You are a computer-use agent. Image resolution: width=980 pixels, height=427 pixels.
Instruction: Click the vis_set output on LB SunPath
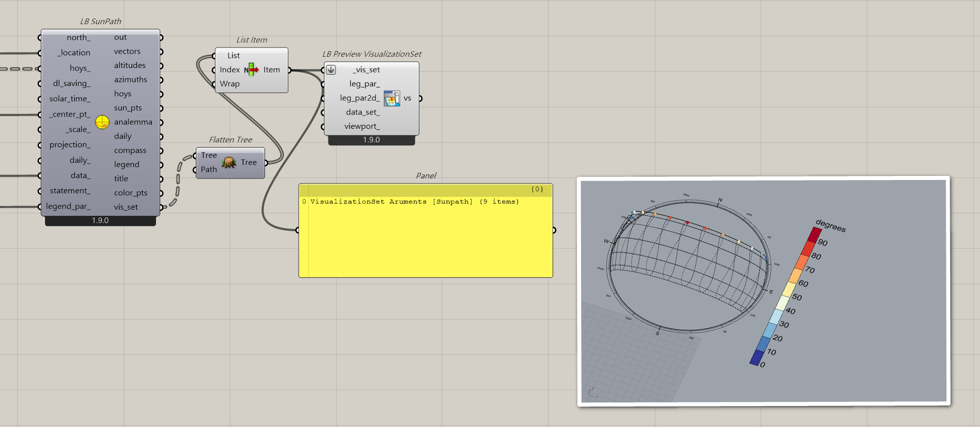pyautogui.click(x=126, y=207)
